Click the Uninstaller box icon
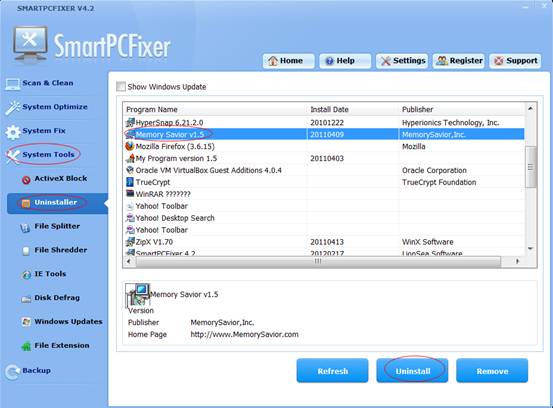 26,203
